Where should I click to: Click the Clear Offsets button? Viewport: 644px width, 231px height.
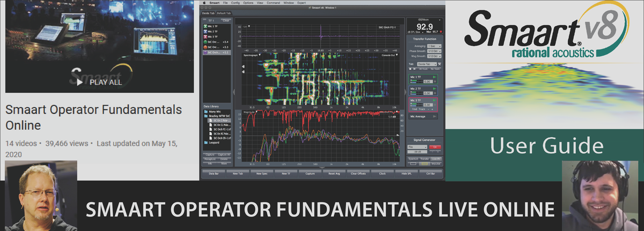[x=358, y=174]
